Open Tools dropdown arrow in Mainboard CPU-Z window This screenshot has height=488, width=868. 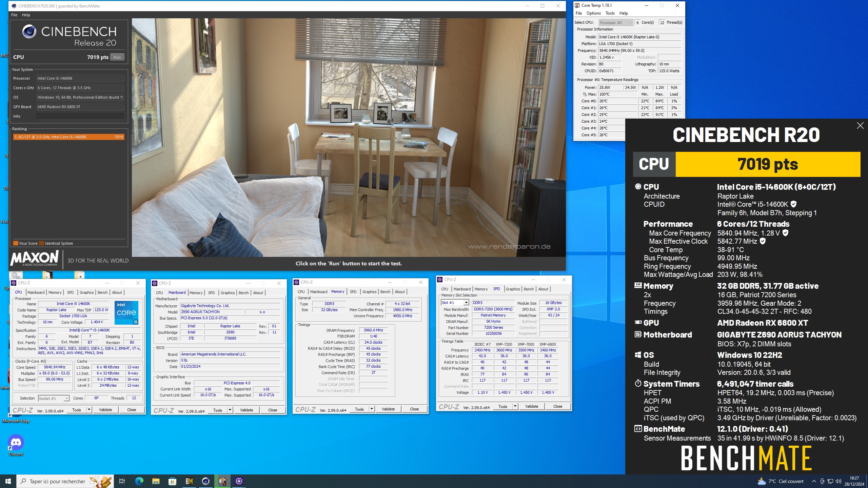[230, 410]
